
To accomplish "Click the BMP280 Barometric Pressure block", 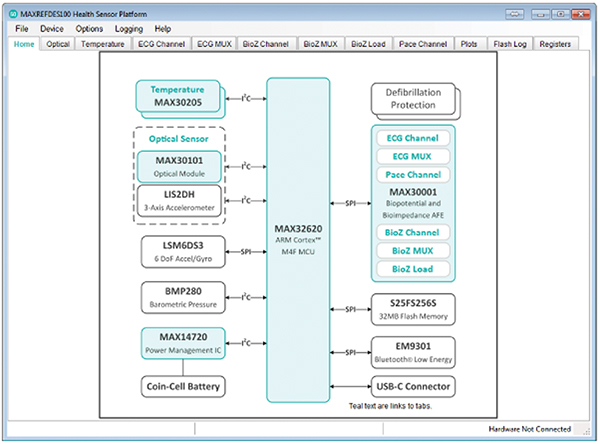I will [183, 297].
